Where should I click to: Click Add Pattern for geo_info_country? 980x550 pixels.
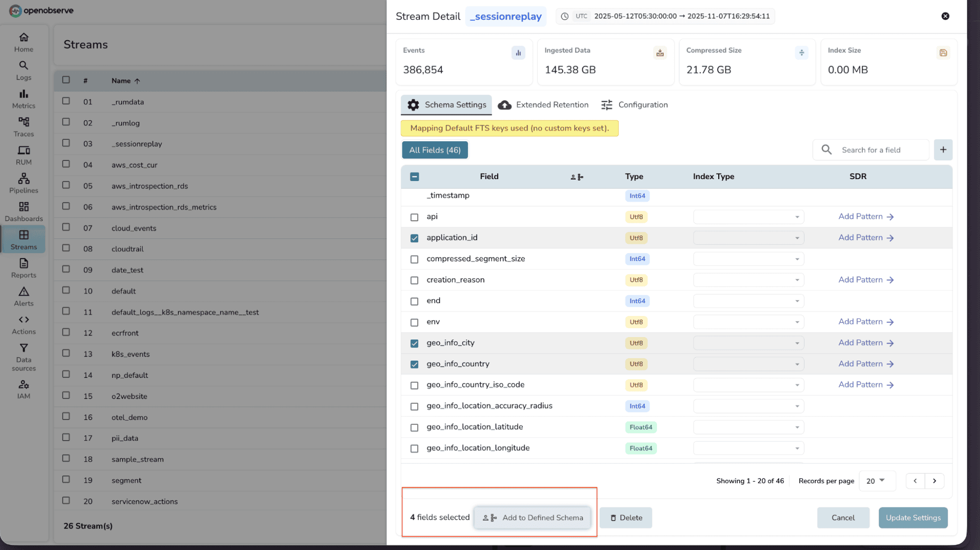866,364
